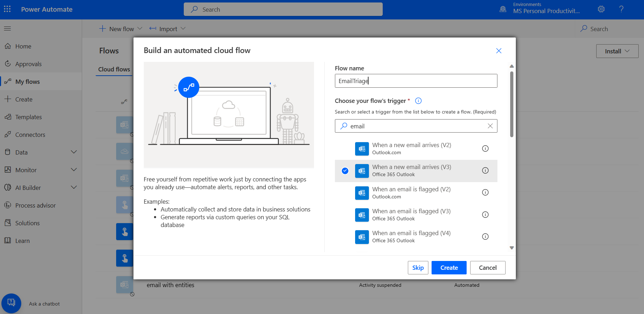Click info icon for flow trigger label

click(x=418, y=101)
